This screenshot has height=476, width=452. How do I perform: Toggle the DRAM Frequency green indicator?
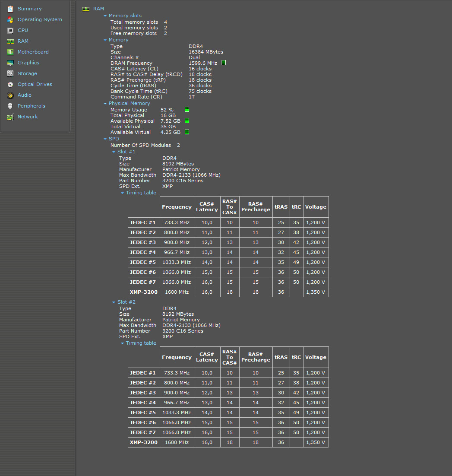click(224, 63)
